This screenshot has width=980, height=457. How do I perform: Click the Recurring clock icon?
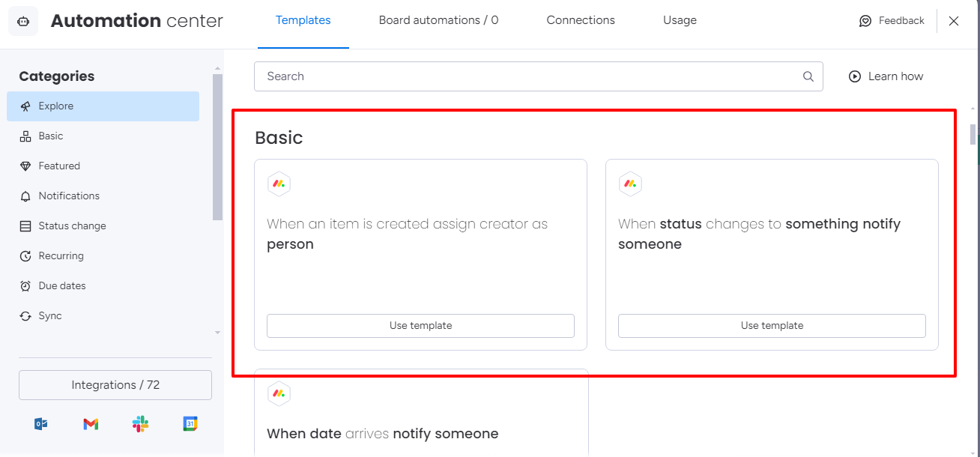[25, 256]
